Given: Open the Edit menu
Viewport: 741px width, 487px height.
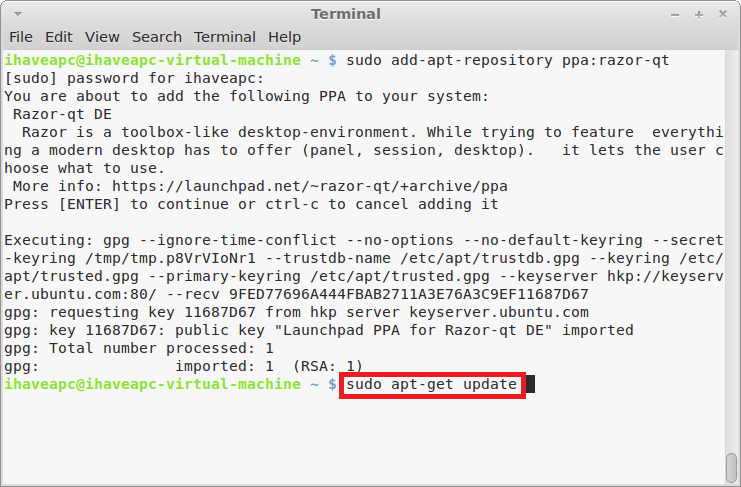Looking at the screenshot, I should [x=59, y=37].
